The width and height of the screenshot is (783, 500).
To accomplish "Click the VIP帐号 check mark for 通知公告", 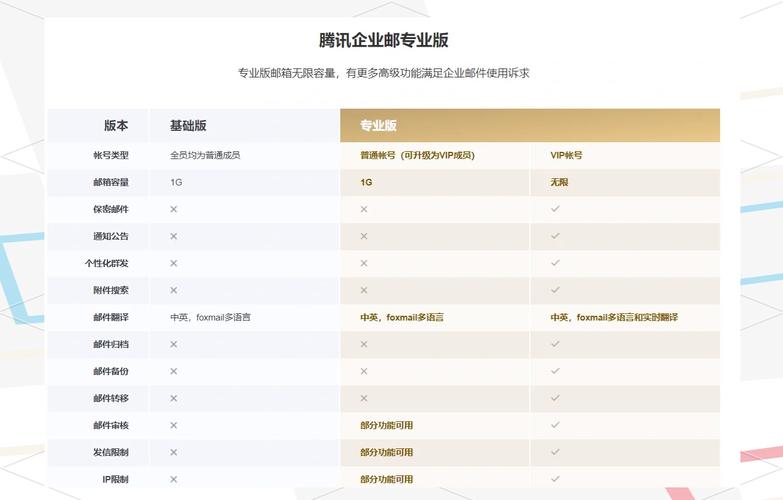I will 555,236.
